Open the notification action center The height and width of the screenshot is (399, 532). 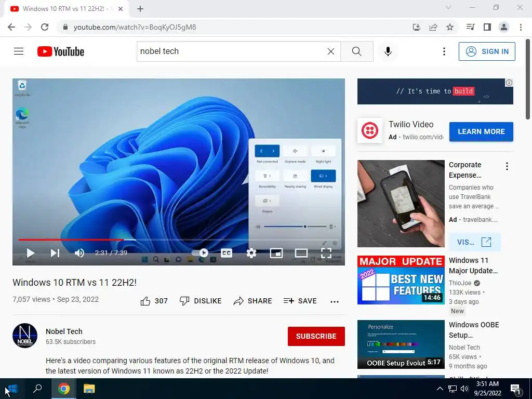(515, 389)
